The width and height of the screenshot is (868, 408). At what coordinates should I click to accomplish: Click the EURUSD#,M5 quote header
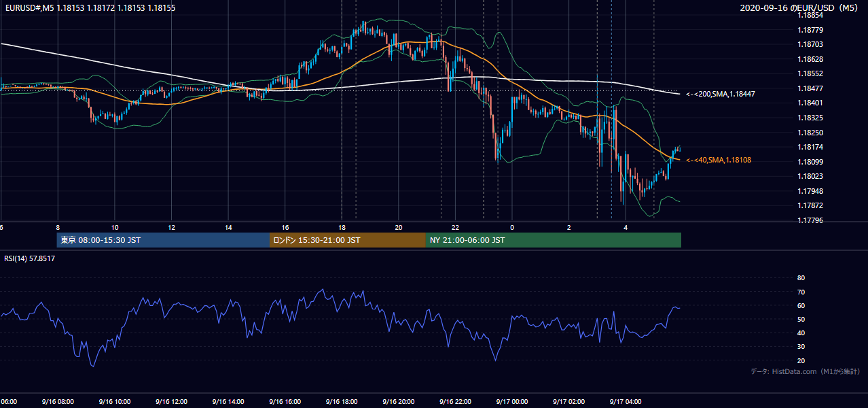point(90,8)
